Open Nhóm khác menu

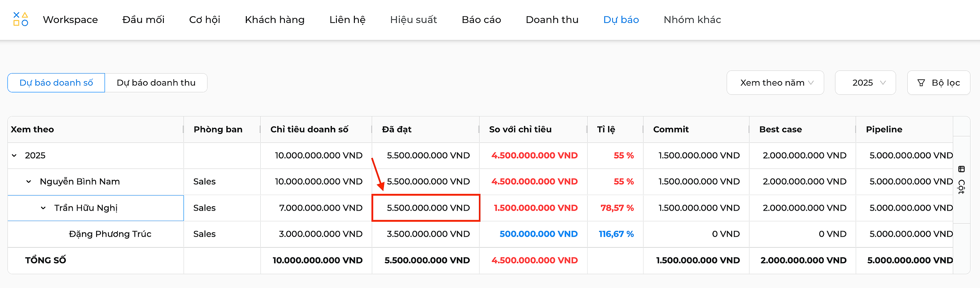point(692,20)
